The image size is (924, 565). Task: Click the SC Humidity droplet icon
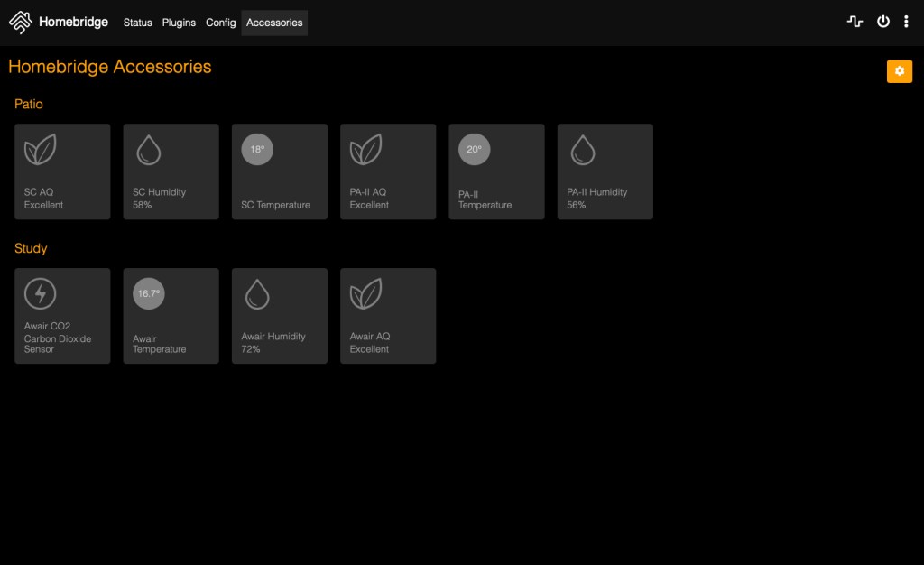click(x=148, y=150)
